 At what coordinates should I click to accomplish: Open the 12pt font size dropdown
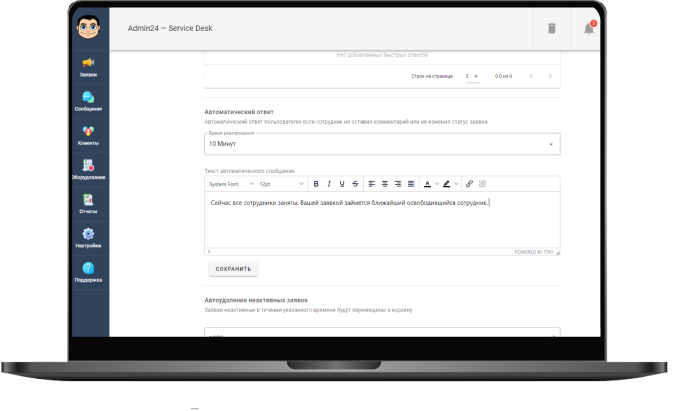(x=282, y=184)
